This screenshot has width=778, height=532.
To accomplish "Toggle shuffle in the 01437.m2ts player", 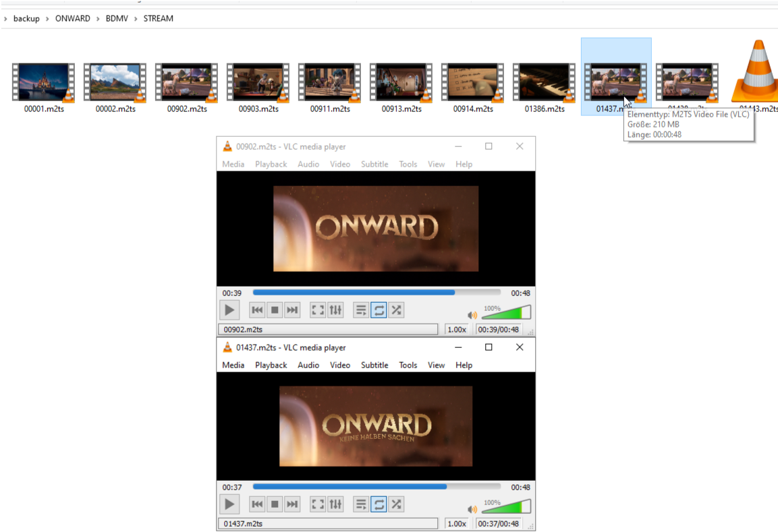I will pos(396,505).
